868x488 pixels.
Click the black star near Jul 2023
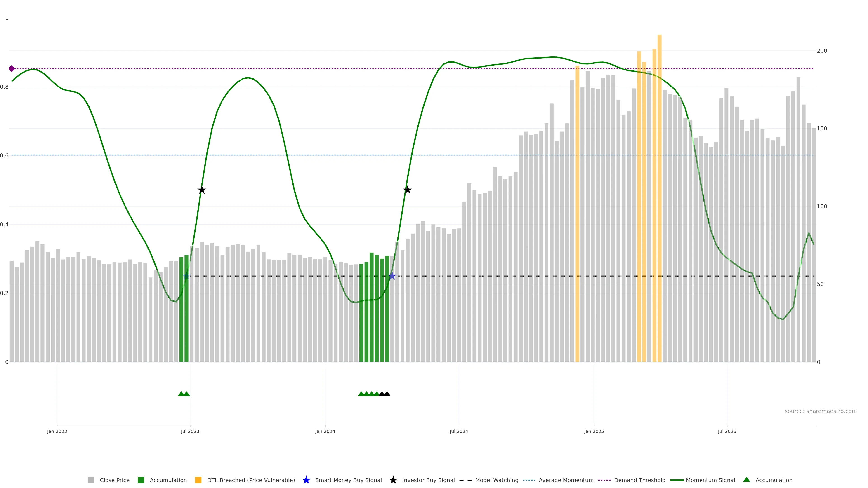click(201, 190)
